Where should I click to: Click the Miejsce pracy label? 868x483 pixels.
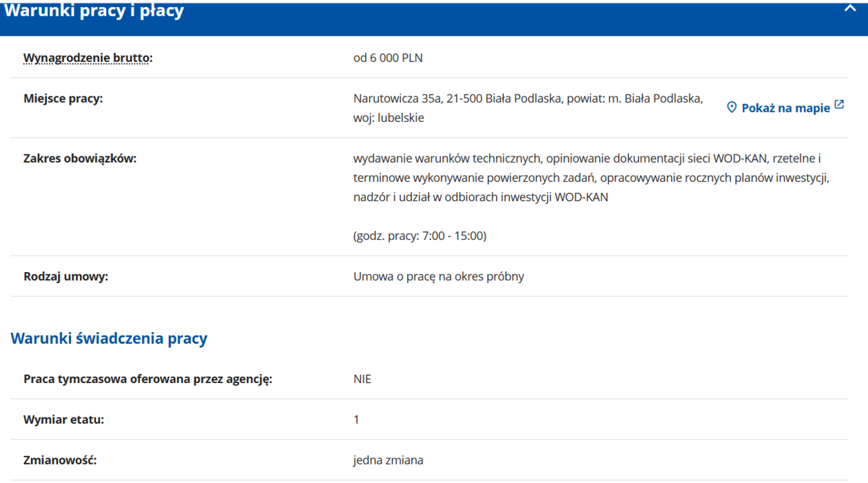(63, 99)
